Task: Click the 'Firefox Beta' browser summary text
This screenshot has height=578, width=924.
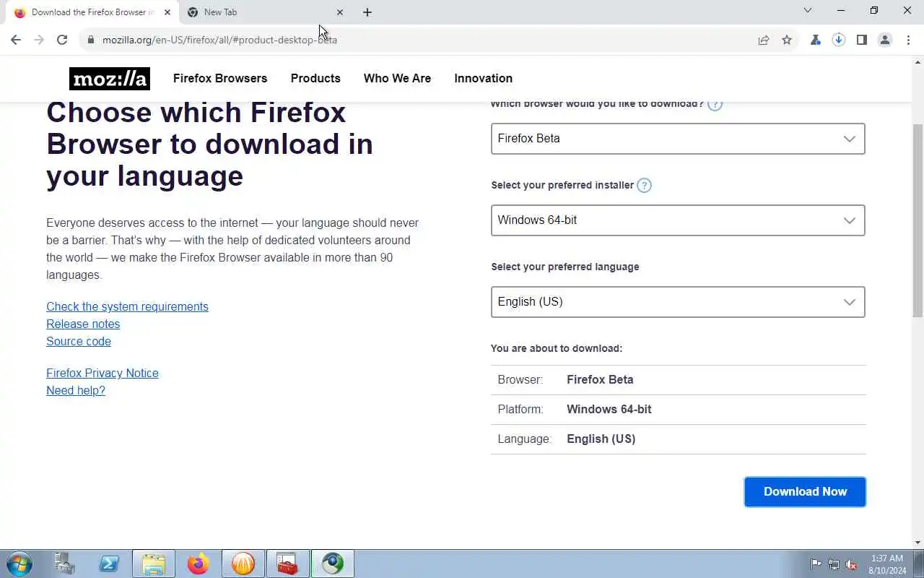Action: coord(600,379)
